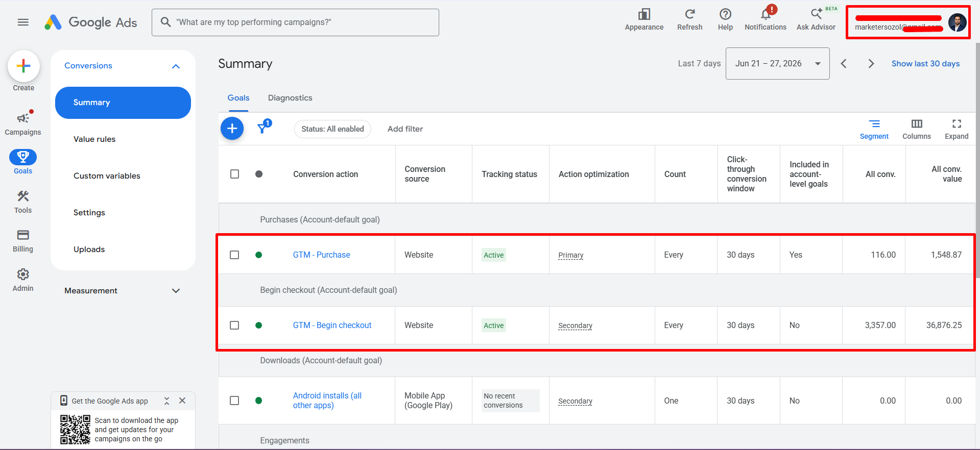The width and height of the screenshot is (980, 450).
Task: Open account profile avatar
Action: click(x=957, y=22)
